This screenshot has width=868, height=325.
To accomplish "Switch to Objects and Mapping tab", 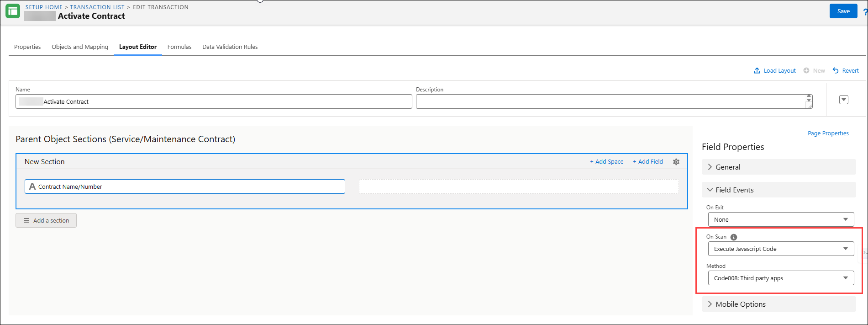I will point(80,47).
